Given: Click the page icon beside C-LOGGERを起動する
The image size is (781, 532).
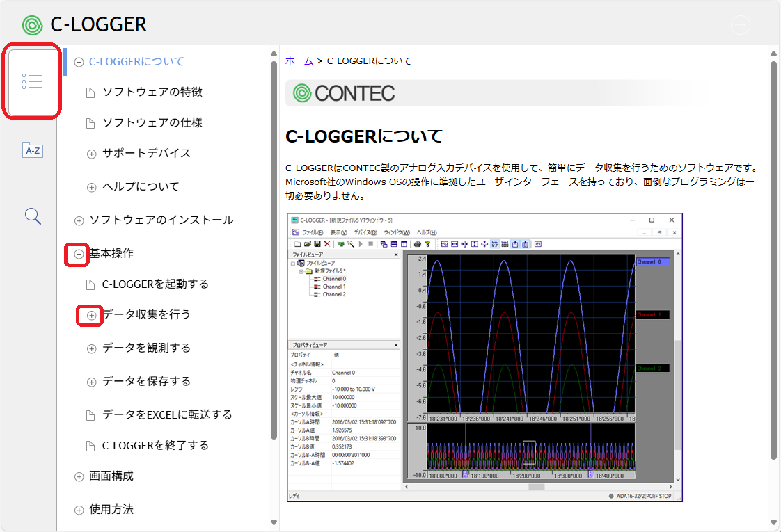Looking at the screenshot, I should click(x=90, y=284).
